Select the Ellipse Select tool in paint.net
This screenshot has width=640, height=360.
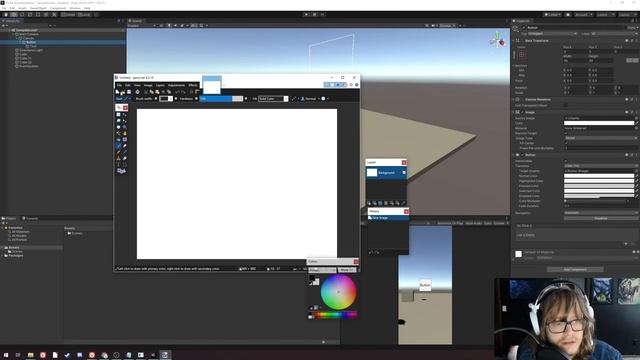tap(118, 127)
